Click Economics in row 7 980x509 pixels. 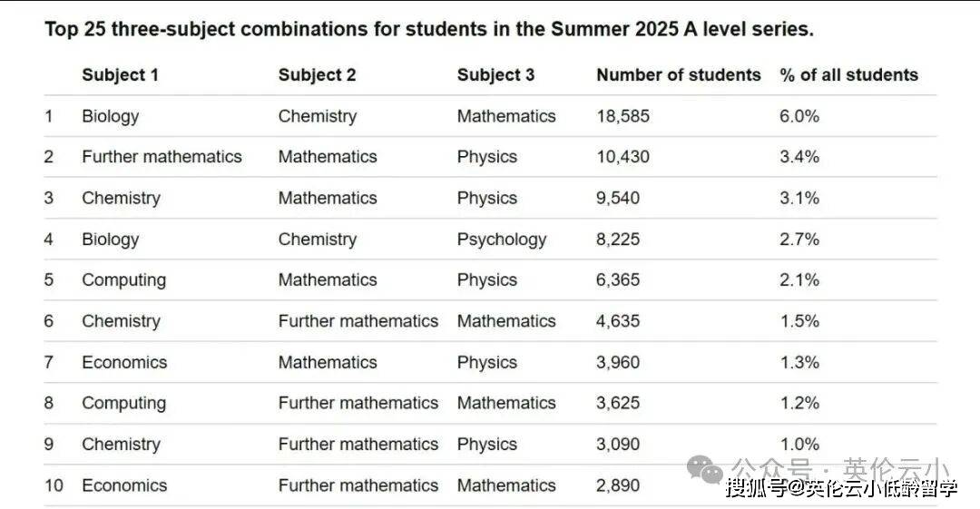point(124,362)
